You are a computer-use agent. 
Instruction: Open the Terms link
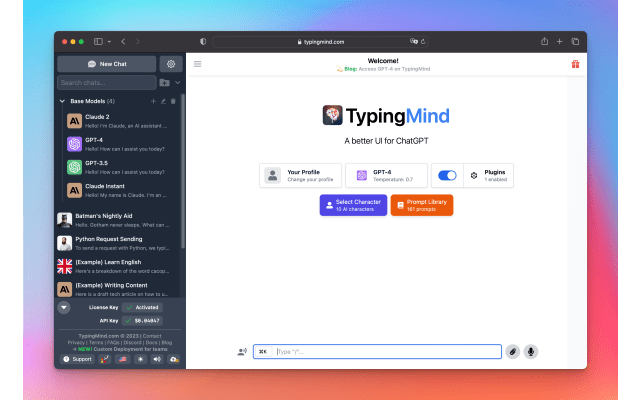point(96,342)
